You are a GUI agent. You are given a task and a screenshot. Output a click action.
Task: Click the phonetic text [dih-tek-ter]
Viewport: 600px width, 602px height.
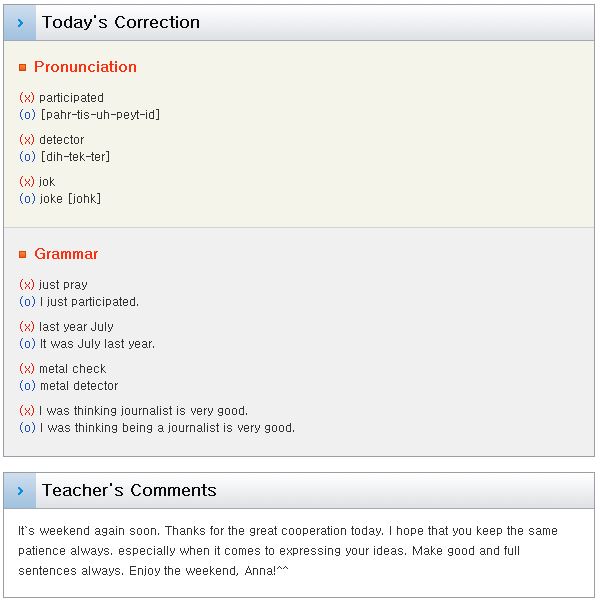(75, 157)
